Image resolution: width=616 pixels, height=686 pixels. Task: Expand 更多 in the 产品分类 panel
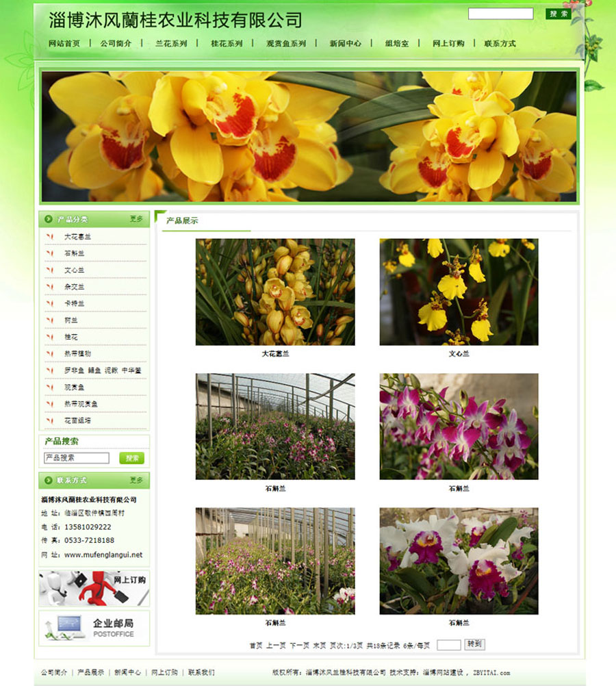pyautogui.click(x=136, y=219)
